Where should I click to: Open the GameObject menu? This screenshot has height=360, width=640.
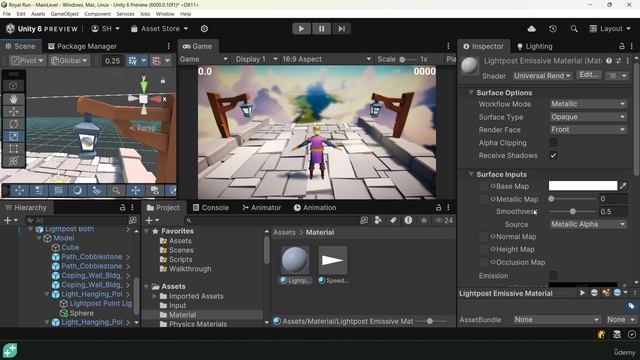[x=64, y=14]
